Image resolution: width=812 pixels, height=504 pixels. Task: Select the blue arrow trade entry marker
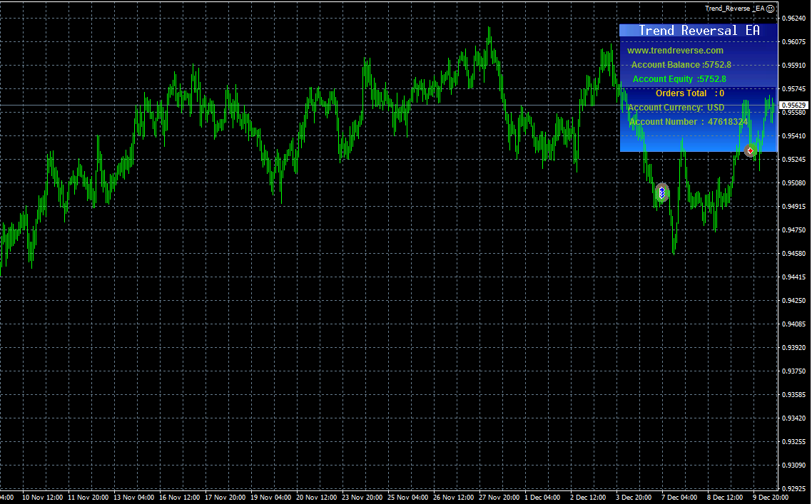661,192
